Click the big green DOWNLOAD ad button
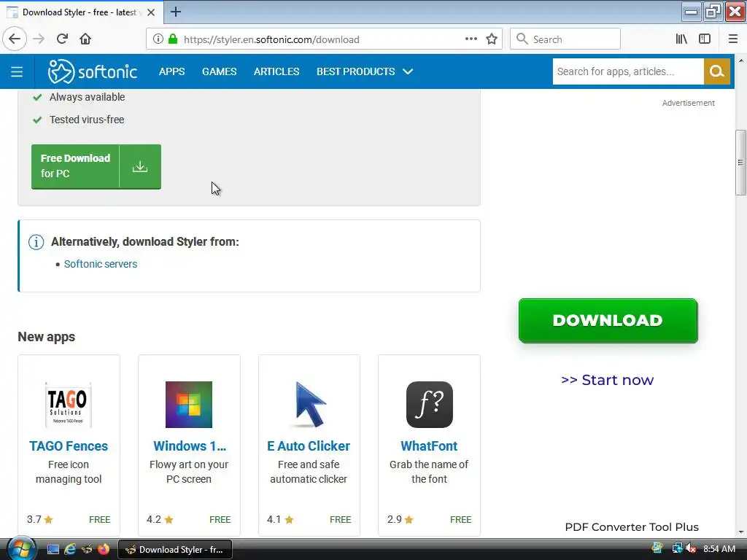The height and width of the screenshot is (560, 747). 608,321
